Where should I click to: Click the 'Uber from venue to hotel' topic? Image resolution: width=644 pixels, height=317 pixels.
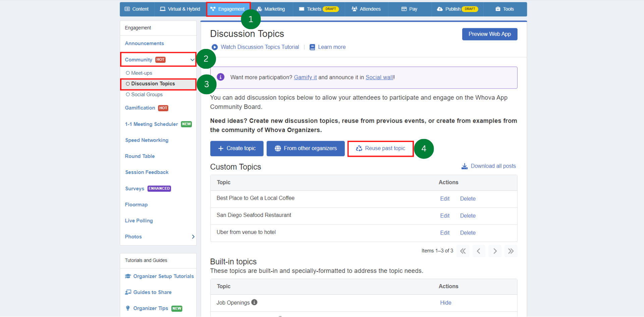pyautogui.click(x=246, y=233)
